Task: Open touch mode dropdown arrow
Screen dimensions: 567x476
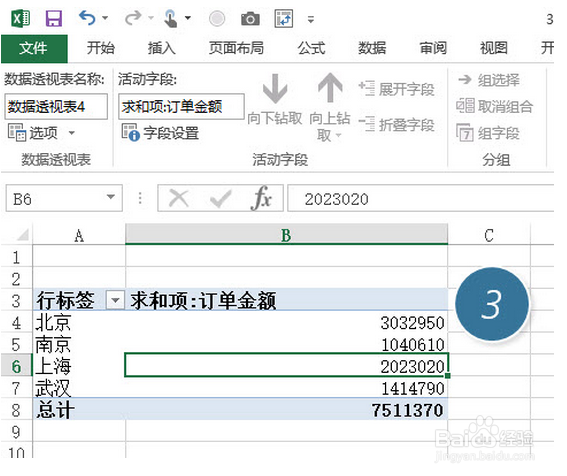Action: pos(188,18)
